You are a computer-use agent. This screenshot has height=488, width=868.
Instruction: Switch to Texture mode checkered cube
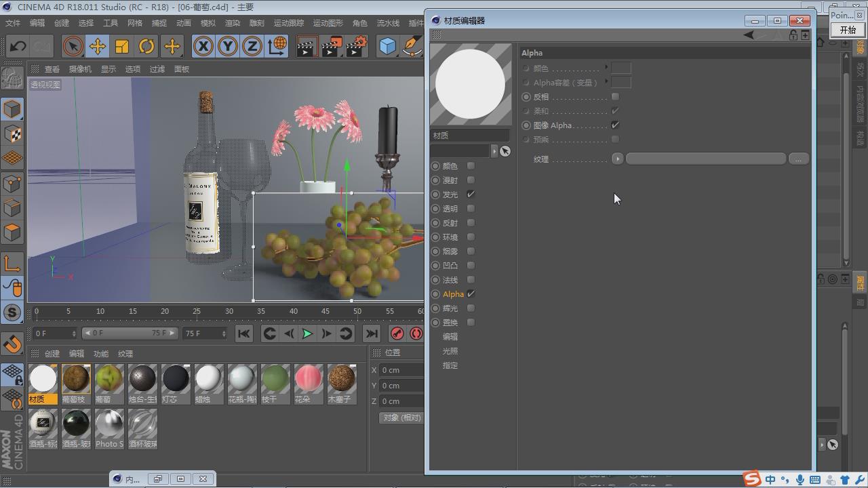click(12, 134)
